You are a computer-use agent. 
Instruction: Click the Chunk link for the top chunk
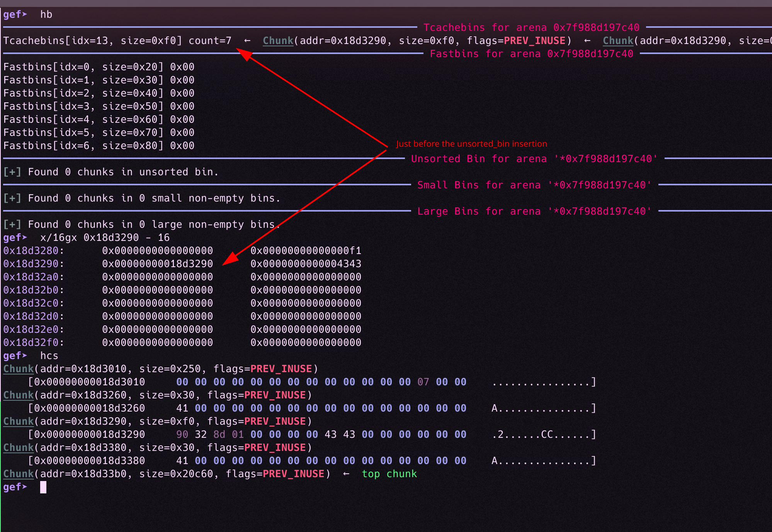(x=19, y=474)
